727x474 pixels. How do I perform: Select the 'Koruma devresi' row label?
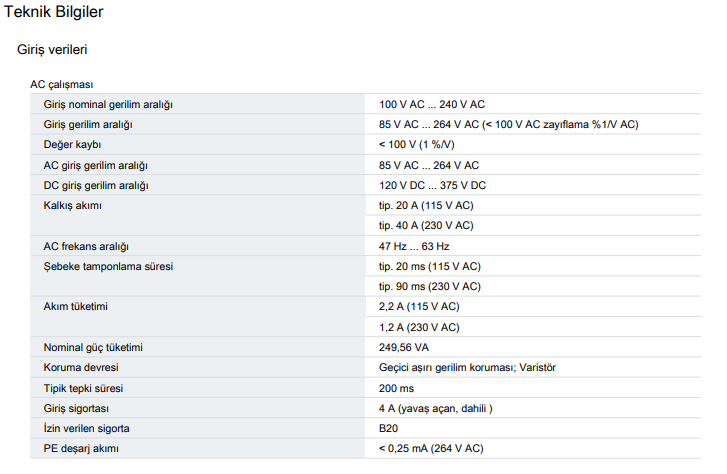point(79,367)
